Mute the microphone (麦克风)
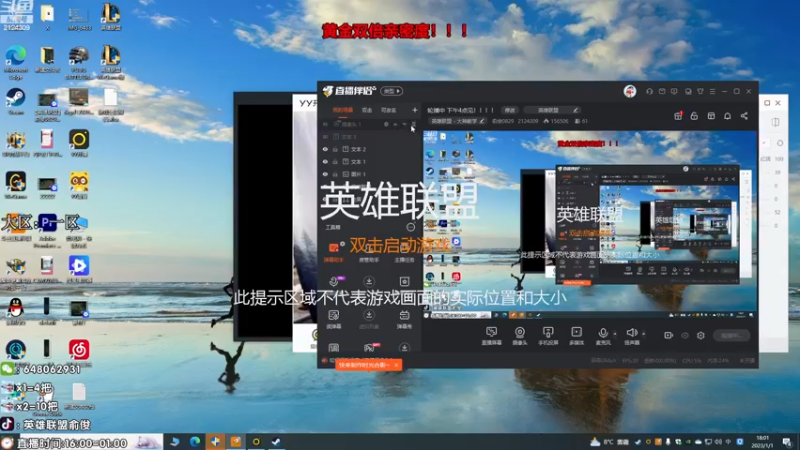Viewport: 800px width, 450px height. pyautogui.click(x=603, y=336)
